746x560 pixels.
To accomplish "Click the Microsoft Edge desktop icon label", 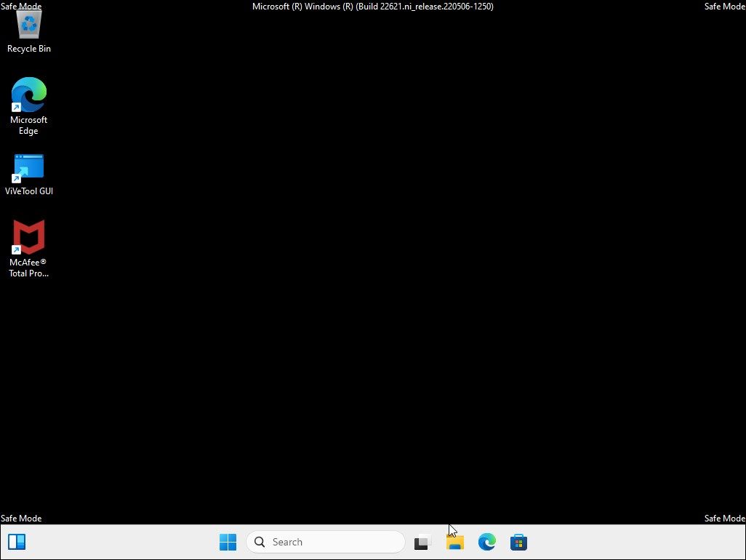I will pos(28,125).
